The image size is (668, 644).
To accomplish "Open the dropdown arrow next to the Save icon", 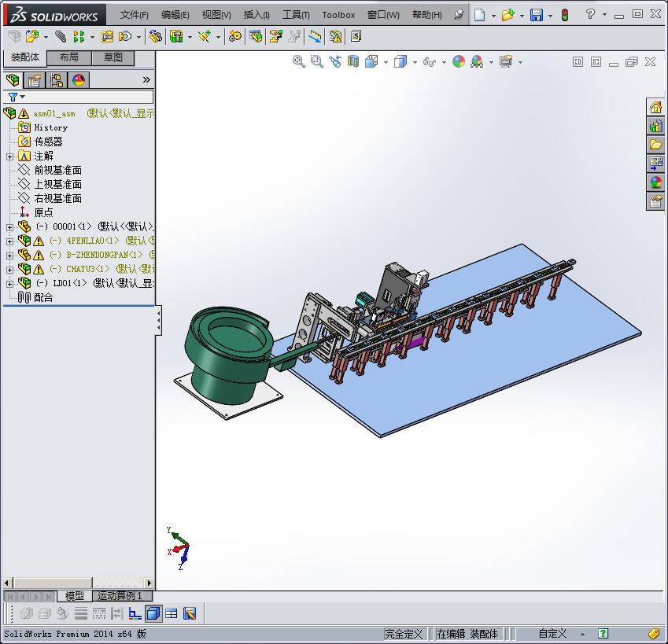I will click(551, 16).
